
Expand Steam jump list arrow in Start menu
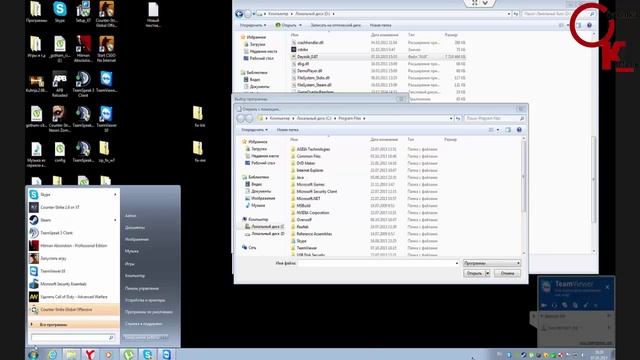115,220
